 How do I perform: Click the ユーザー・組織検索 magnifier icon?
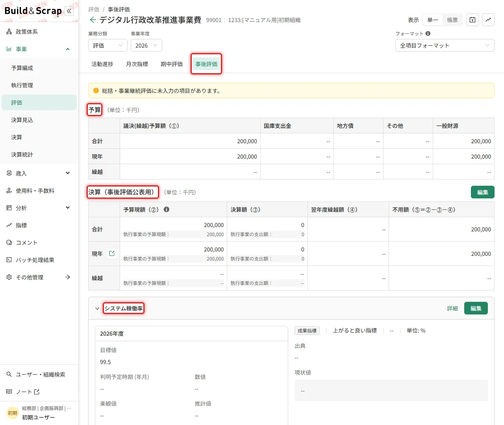(x=9, y=374)
